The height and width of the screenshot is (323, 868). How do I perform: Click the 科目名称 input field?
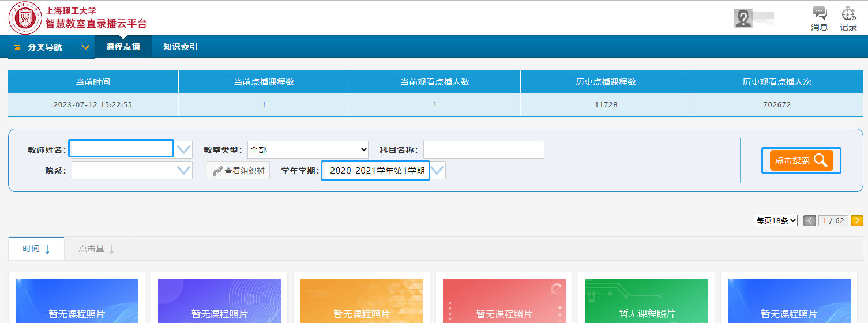click(483, 150)
